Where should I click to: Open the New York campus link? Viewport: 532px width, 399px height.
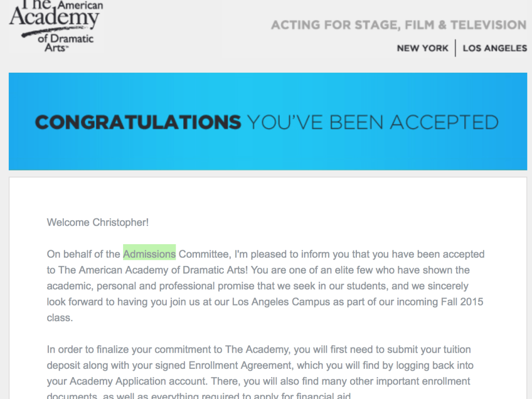coord(422,48)
